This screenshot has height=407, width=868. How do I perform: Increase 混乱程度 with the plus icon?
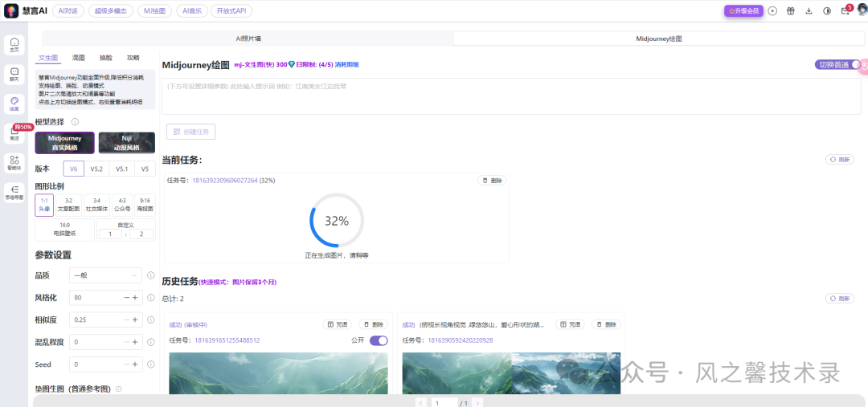(x=135, y=342)
